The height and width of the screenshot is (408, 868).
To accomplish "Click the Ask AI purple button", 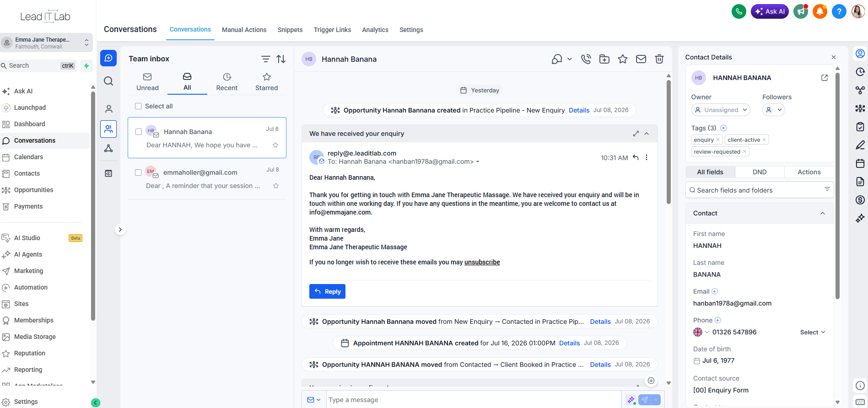I will 770,11.
